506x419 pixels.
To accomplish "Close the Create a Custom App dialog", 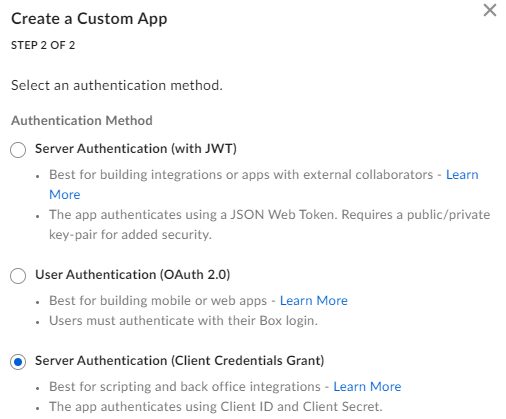I will pyautogui.click(x=490, y=10).
